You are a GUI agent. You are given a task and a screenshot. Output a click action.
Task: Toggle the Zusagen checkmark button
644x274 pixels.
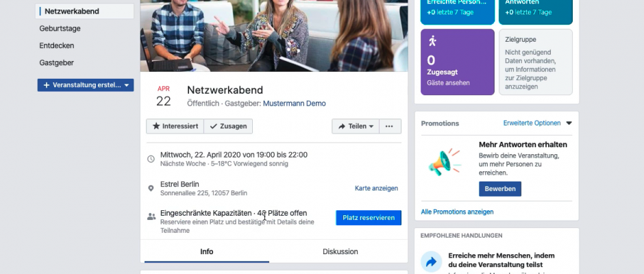(228, 126)
